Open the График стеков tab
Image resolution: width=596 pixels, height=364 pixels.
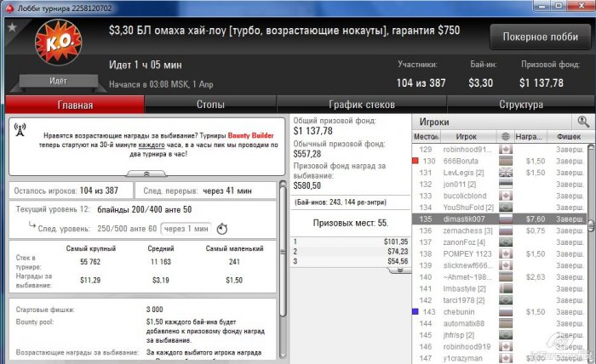tap(362, 105)
